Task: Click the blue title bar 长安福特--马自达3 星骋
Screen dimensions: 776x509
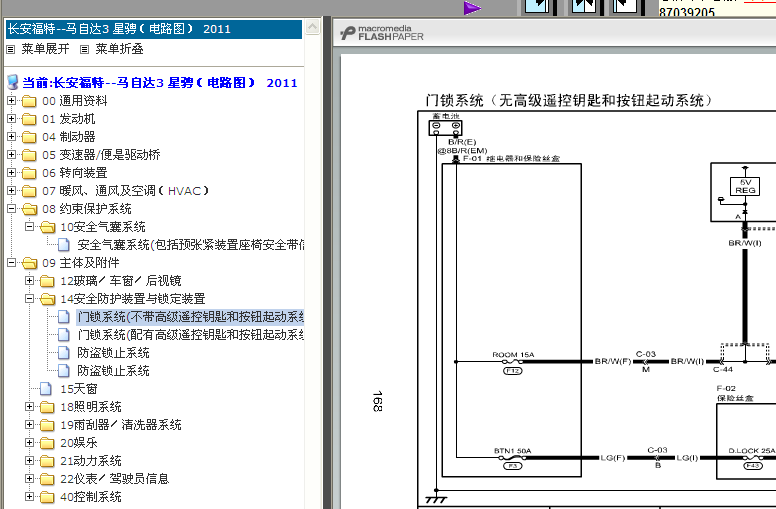Action: (154, 29)
